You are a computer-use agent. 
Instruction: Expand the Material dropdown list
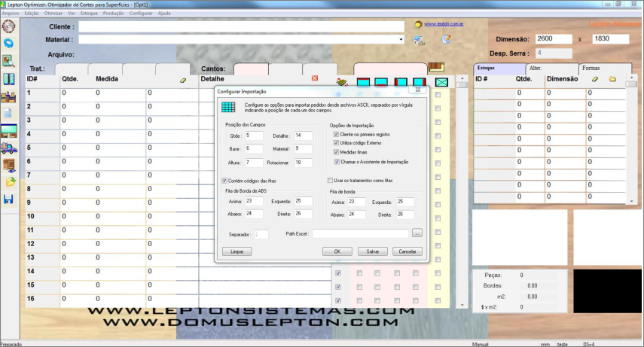pos(401,39)
